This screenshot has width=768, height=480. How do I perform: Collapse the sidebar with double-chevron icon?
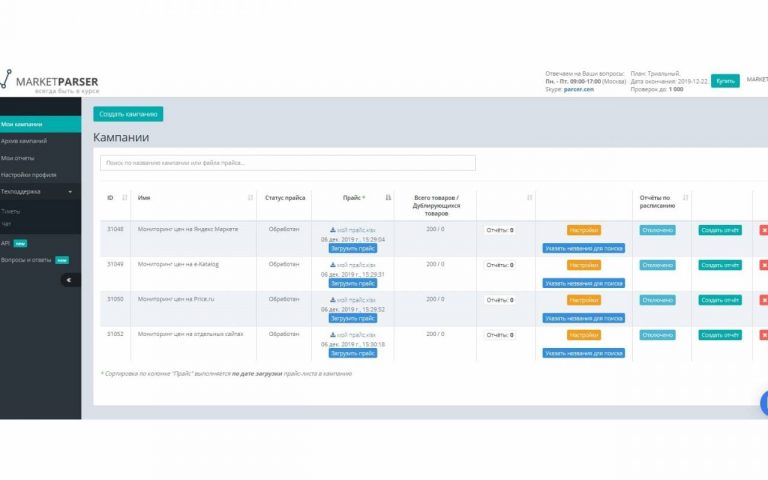pos(67,280)
